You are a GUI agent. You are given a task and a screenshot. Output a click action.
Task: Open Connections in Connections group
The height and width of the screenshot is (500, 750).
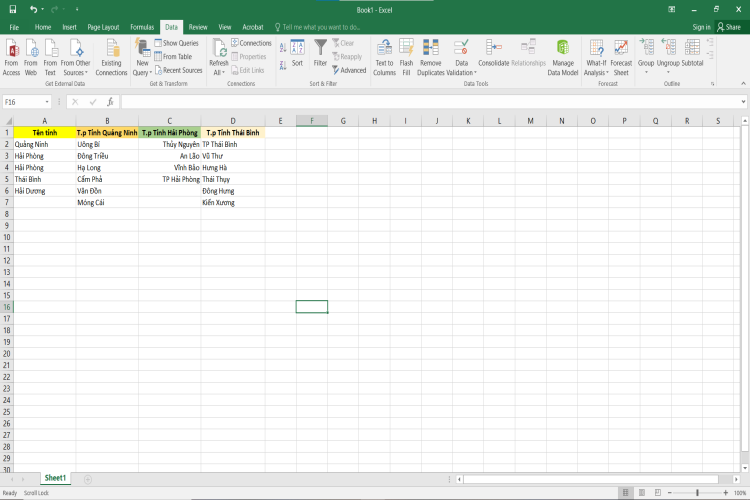[251, 43]
